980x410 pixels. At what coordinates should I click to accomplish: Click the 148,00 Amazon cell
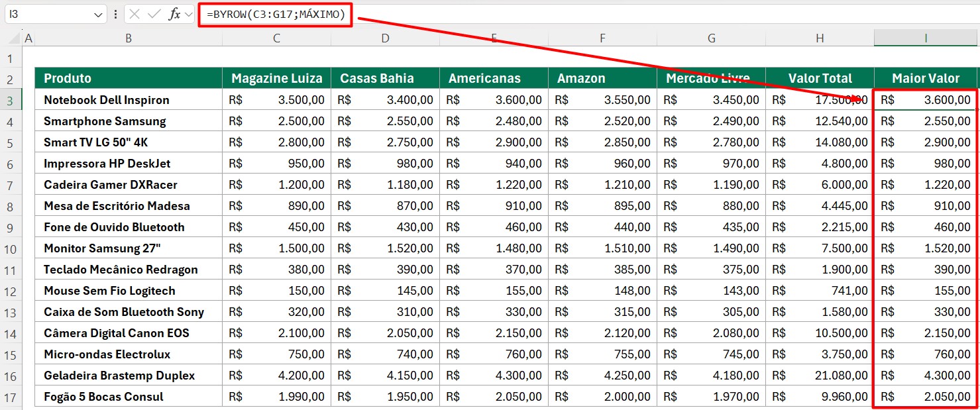pos(602,291)
